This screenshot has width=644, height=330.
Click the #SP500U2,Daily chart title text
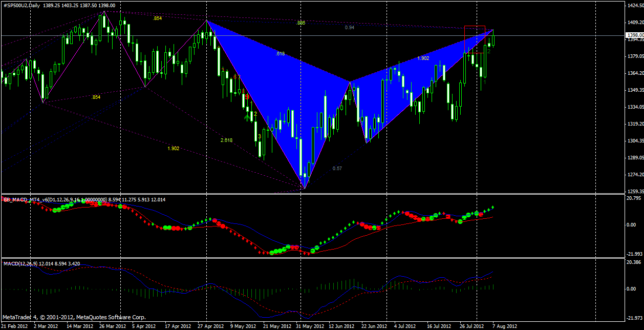point(23,5)
